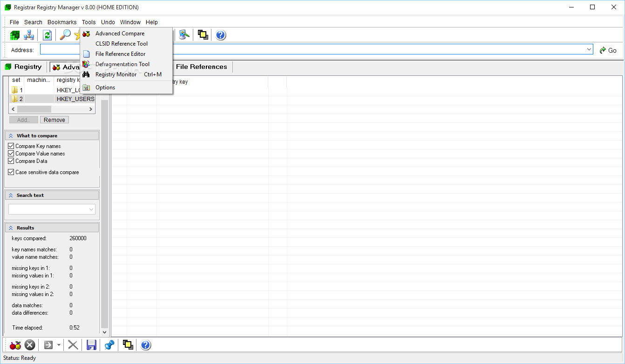
Task: Open the Address bar dropdown arrow
Action: pos(589,49)
